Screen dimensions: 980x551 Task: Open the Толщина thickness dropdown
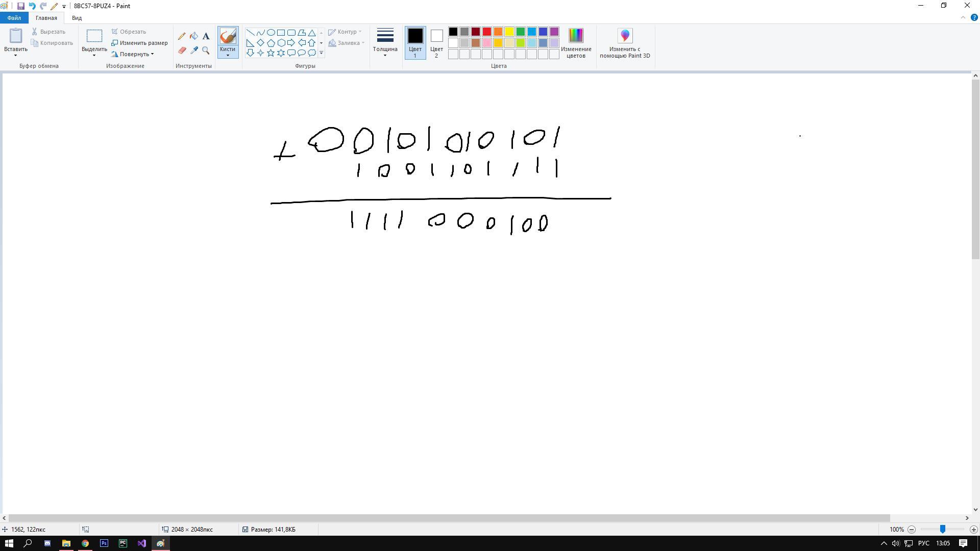pos(385,43)
